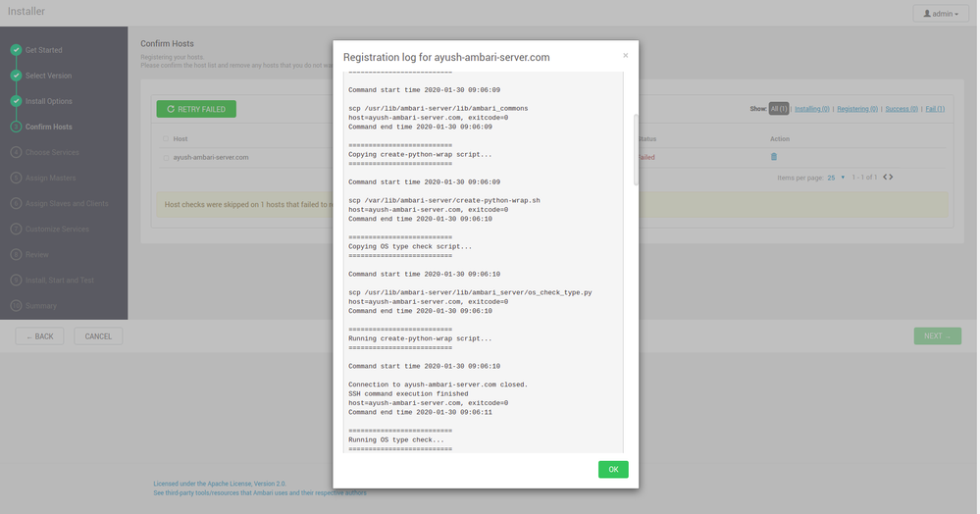Image resolution: width=980 pixels, height=514 pixels.
Task: Click OK in the registration log dialog
Action: tap(613, 470)
